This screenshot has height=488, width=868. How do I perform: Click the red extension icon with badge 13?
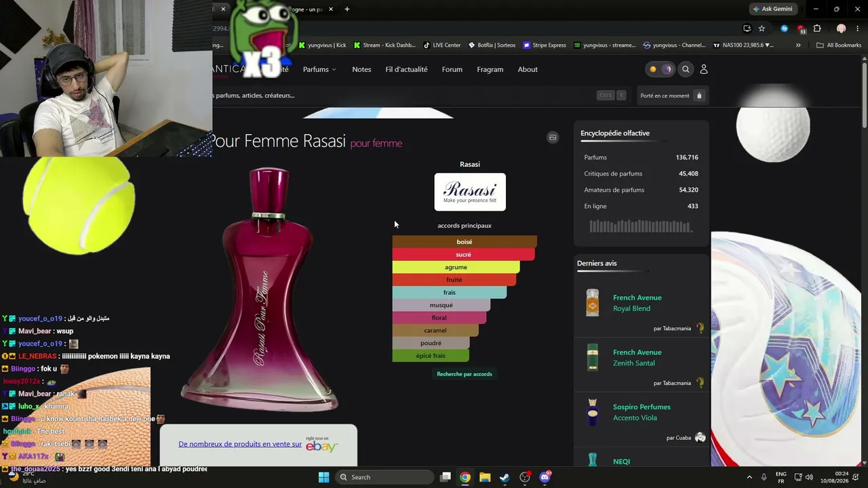click(802, 28)
